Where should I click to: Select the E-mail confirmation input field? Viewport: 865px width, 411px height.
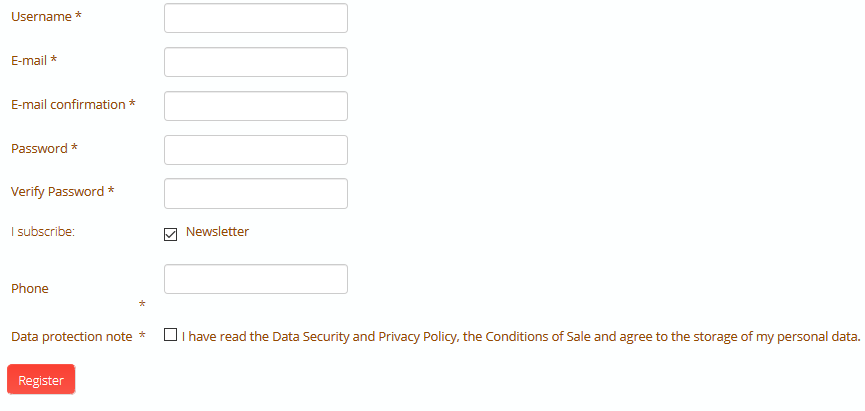(x=255, y=106)
